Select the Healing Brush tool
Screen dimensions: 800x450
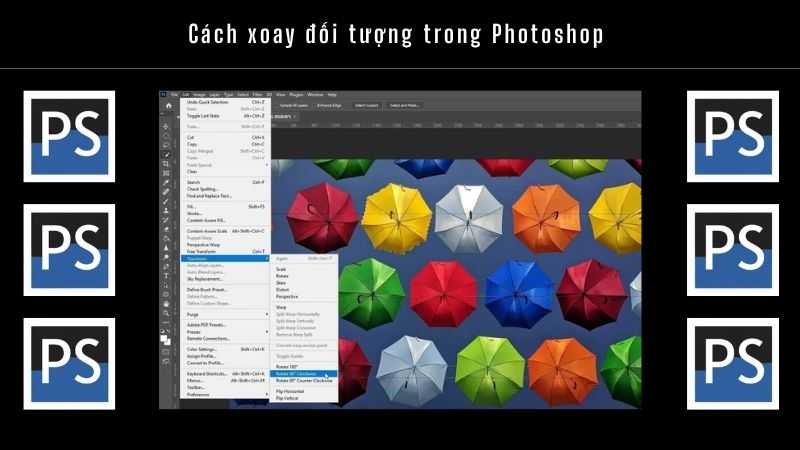coord(166,192)
